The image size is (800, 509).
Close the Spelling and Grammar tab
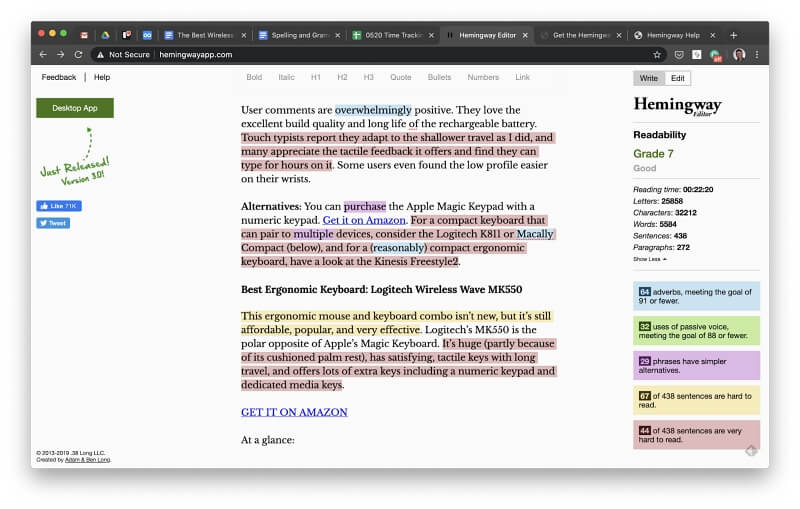coord(338,35)
